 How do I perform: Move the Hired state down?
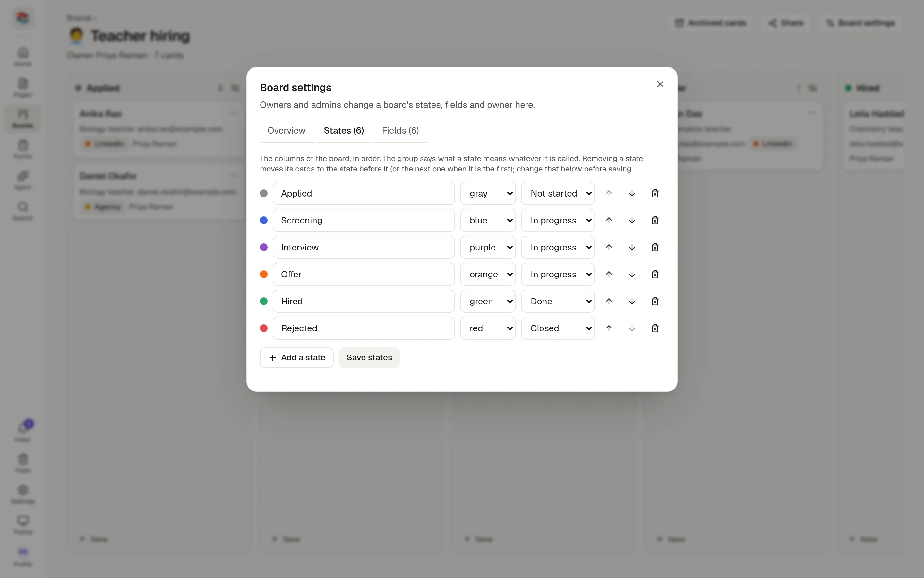tap(632, 301)
